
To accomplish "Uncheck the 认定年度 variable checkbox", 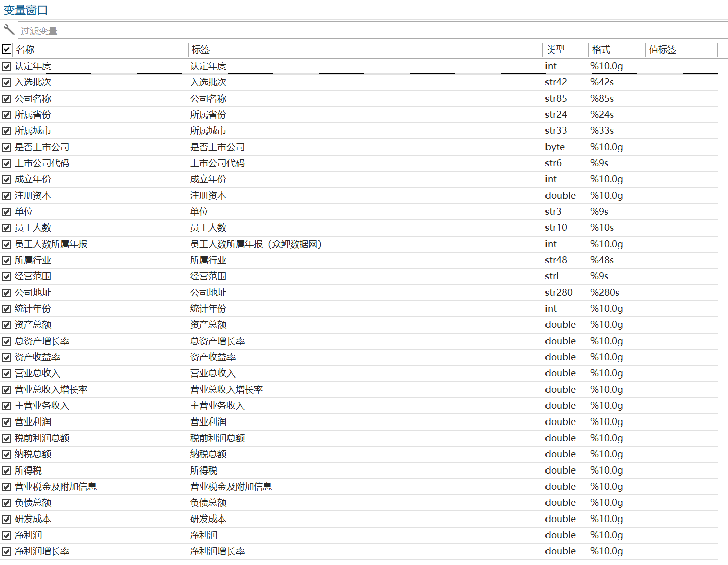I will click(7, 66).
